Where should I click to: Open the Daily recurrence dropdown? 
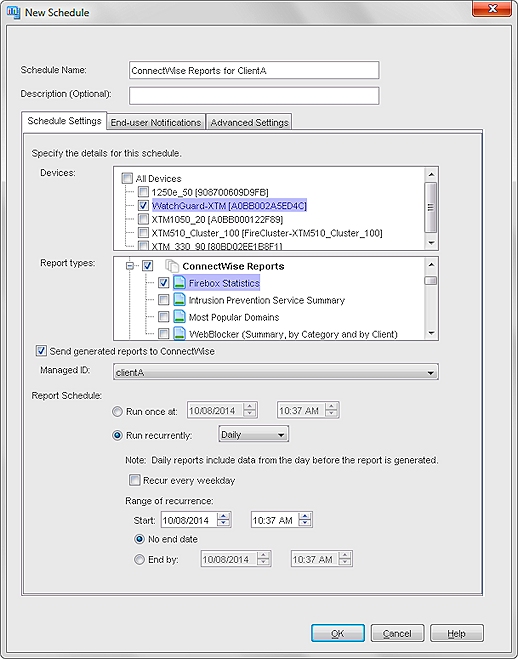point(253,434)
